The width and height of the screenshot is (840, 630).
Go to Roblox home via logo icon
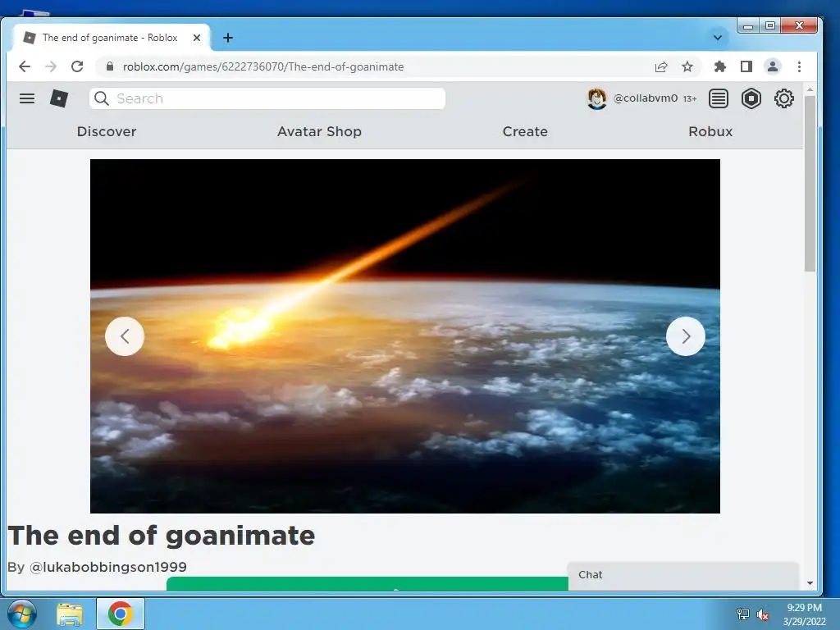pos(59,98)
